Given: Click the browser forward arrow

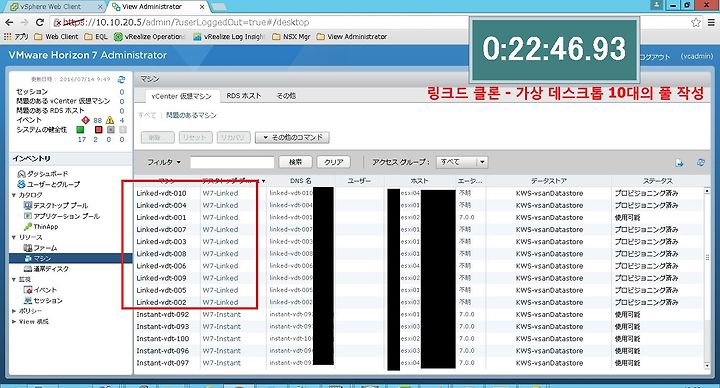Looking at the screenshot, I should click(x=24, y=22).
